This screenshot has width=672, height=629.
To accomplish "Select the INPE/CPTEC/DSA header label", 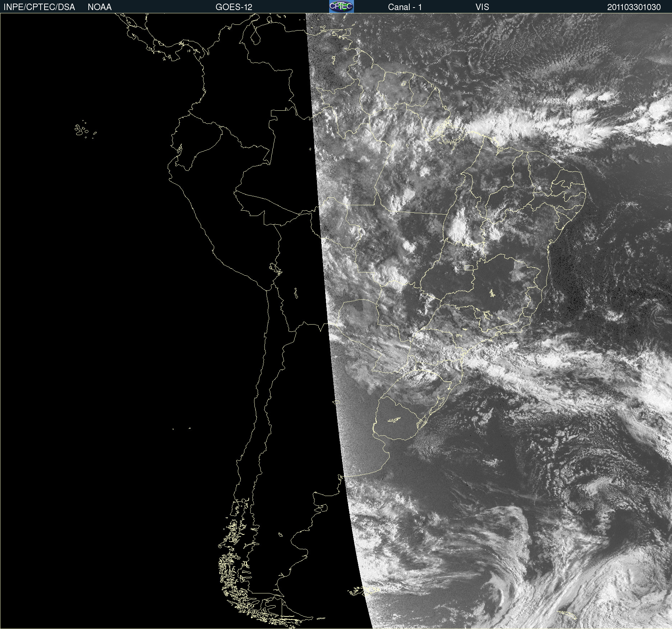I will click(x=39, y=7).
